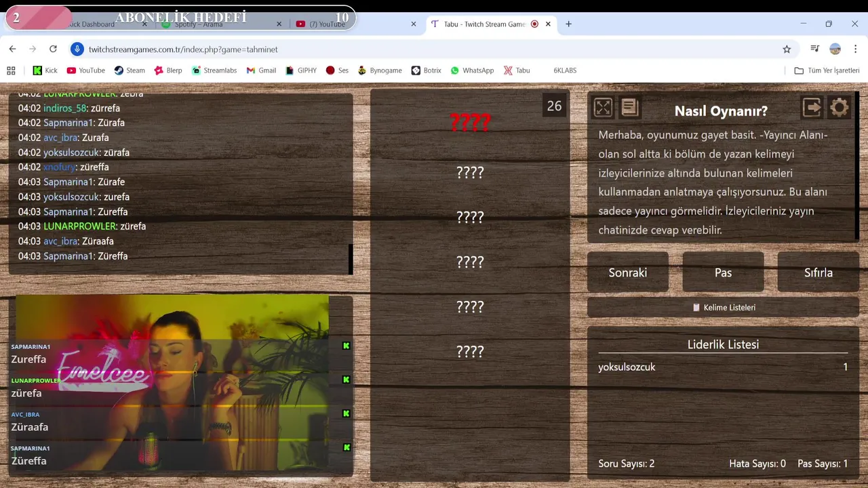Open a new browser tab
The image size is (868, 488).
(x=568, y=24)
